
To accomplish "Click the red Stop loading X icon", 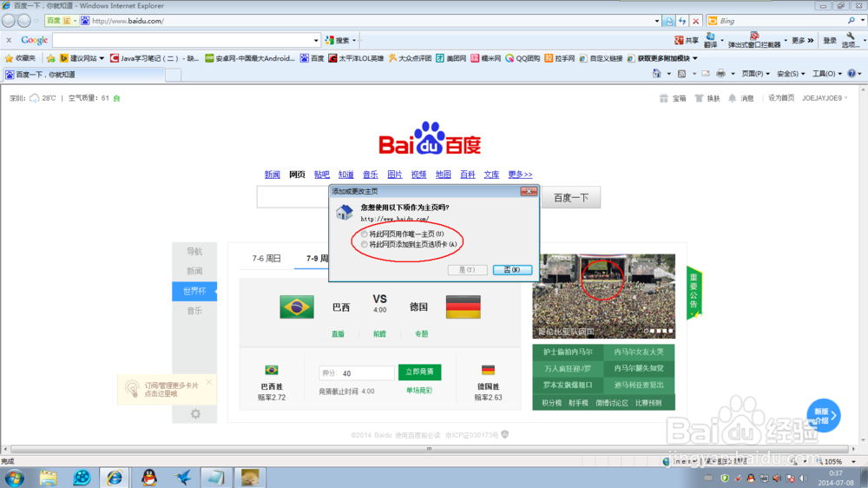I will pos(696,21).
